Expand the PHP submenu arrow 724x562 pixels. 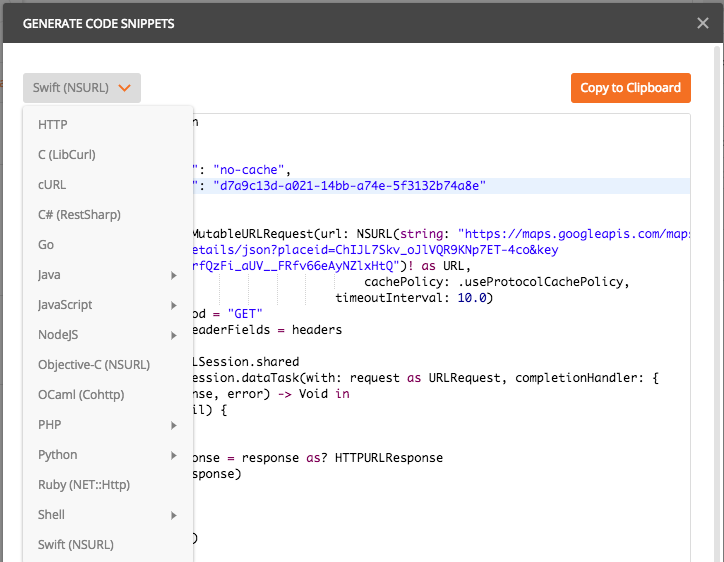[x=174, y=425]
